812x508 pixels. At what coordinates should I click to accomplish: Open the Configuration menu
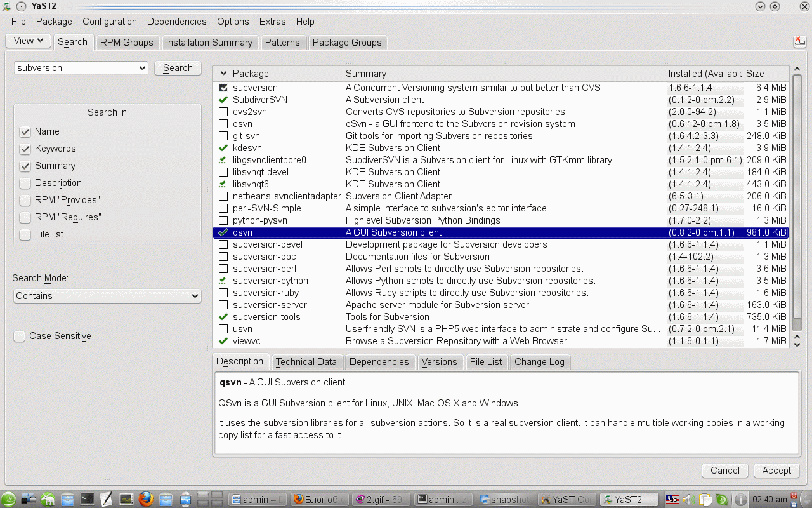point(110,22)
